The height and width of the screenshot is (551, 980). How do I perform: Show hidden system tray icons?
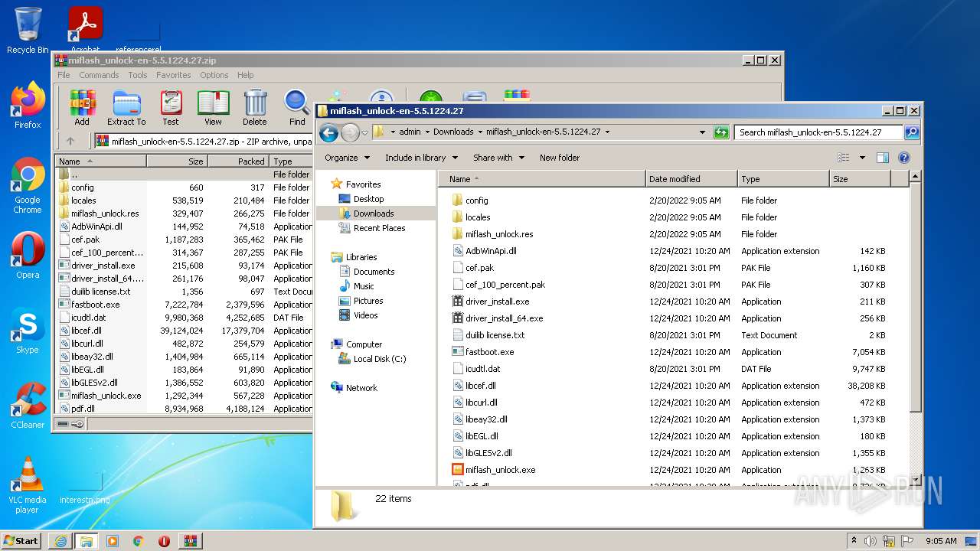(854, 541)
